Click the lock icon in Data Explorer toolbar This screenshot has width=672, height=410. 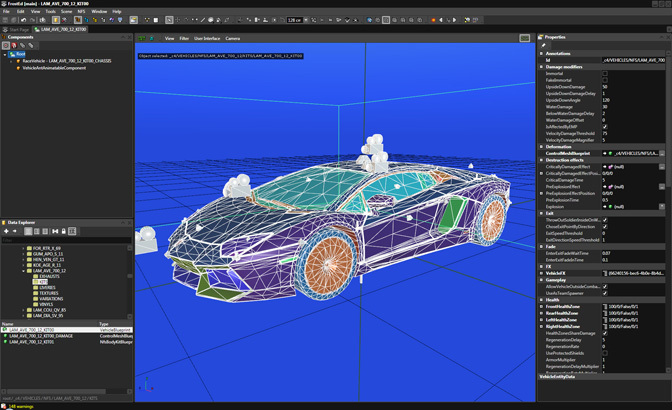pyautogui.click(x=63, y=231)
